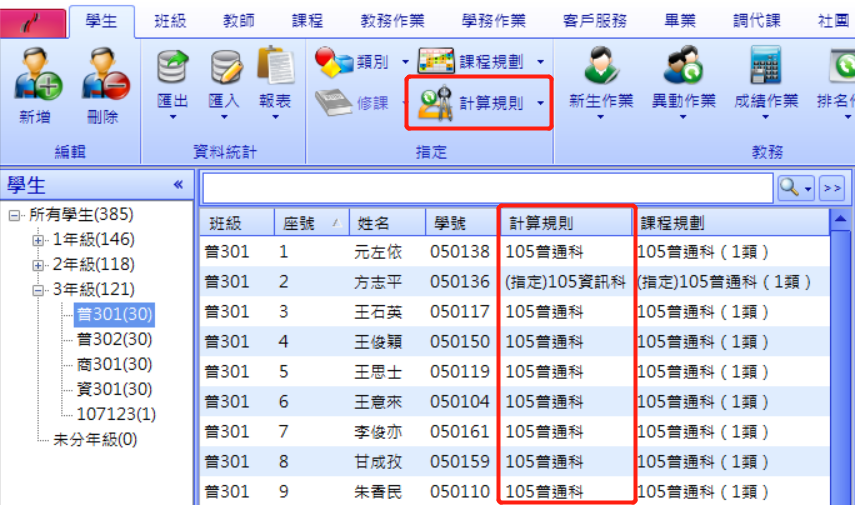Click the 報表 report clipboard icon
Screen dimensions: 855x505
pos(276,65)
